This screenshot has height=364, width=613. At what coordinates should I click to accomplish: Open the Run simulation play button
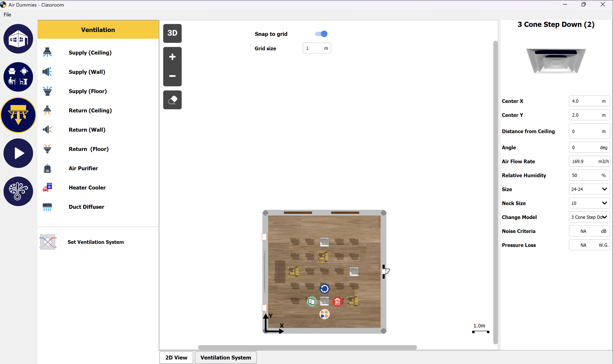click(18, 153)
